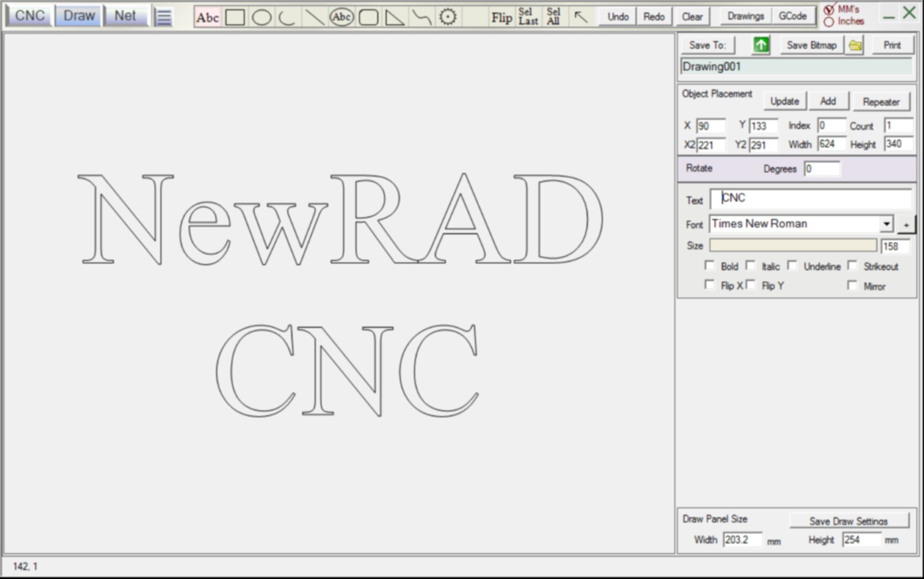Select the Inches units radio
924x579 pixels.
point(829,22)
